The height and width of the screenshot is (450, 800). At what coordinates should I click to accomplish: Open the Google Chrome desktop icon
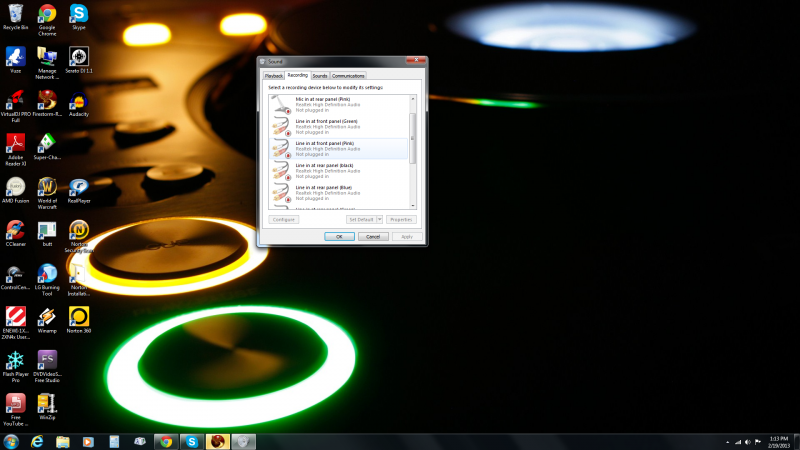pyautogui.click(x=47, y=14)
